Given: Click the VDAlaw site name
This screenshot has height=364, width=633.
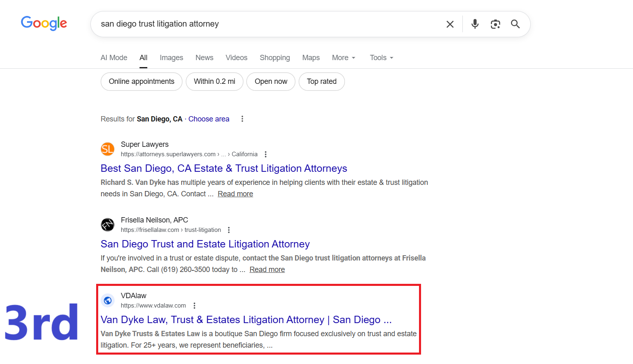Looking at the screenshot, I should pyautogui.click(x=133, y=296).
